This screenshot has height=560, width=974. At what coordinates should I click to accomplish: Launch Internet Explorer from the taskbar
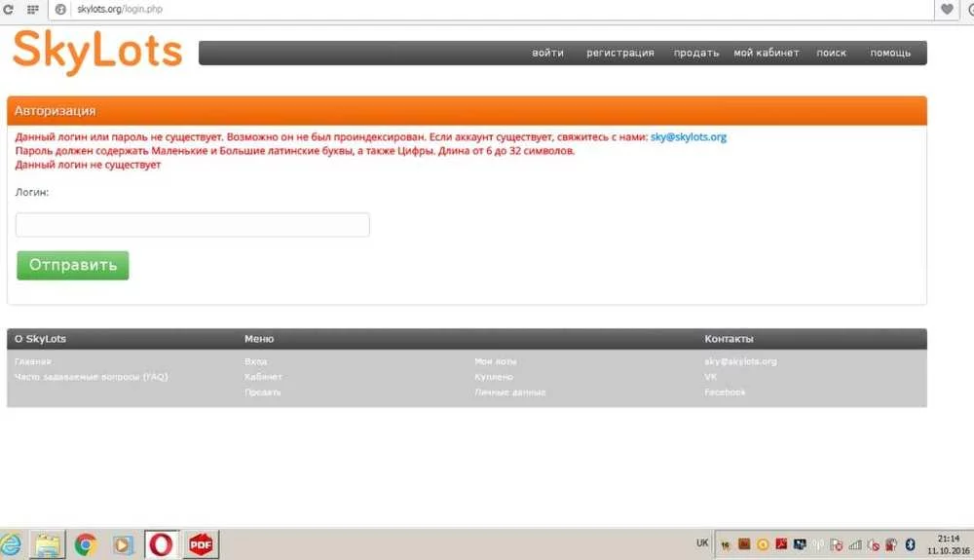tap(10, 545)
